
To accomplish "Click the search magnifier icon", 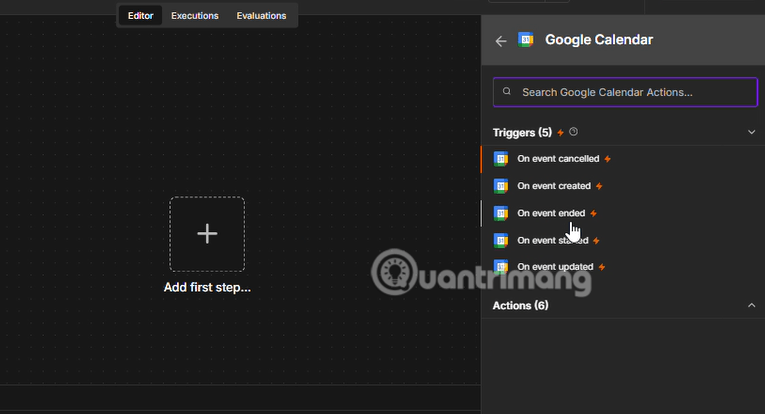I will pyautogui.click(x=507, y=91).
